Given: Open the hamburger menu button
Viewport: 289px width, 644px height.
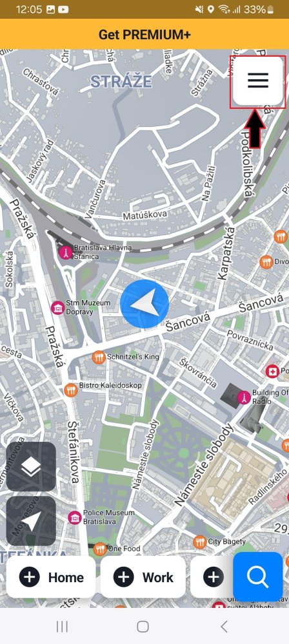Looking at the screenshot, I should pyautogui.click(x=258, y=80).
